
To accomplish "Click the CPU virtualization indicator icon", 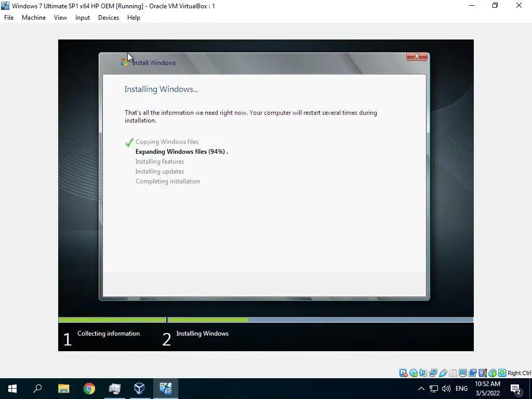I will tap(482, 373).
